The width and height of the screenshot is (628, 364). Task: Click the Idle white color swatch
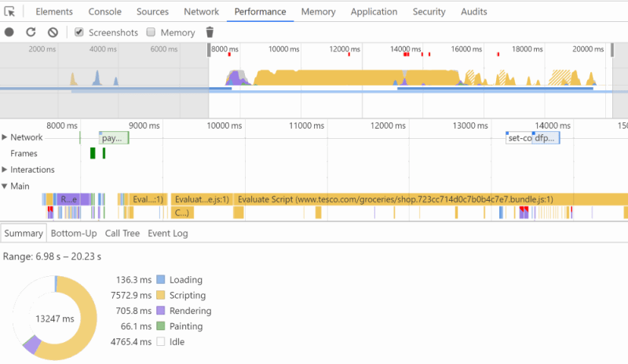point(161,341)
